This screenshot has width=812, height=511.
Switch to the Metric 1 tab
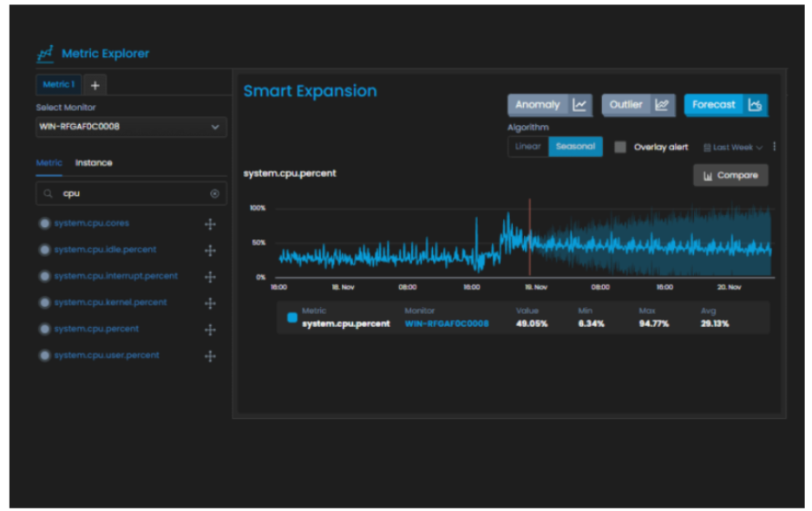click(x=58, y=85)
